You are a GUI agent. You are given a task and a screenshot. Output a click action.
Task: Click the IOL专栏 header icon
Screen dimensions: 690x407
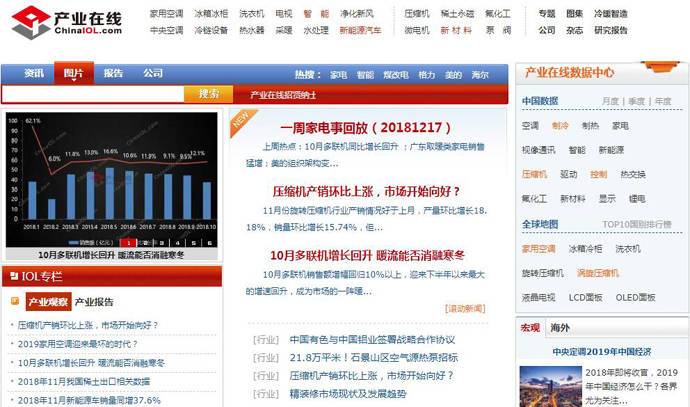(13, 276)
